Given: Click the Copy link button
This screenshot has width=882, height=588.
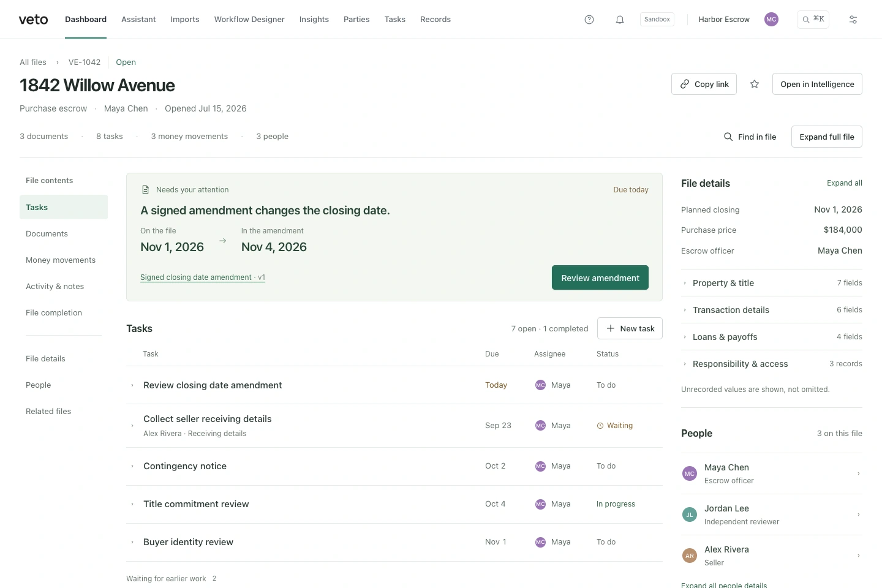Looking at the screenshot, I should click(704, 84).
